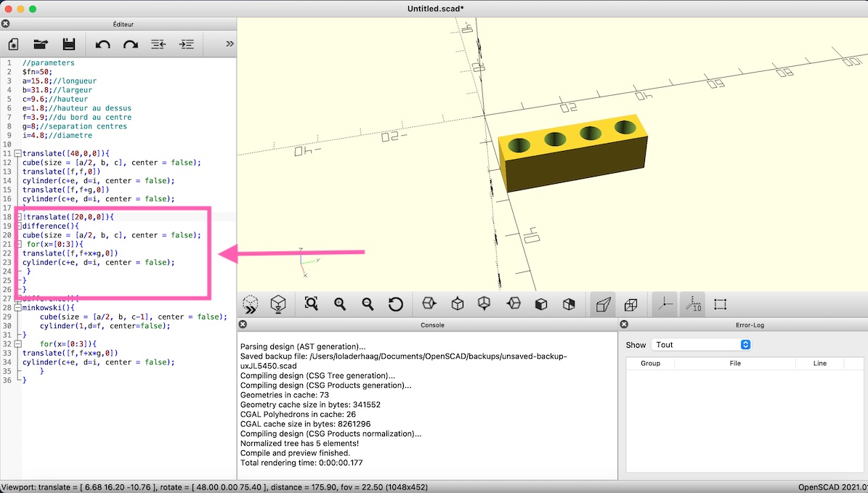Create a new file from editor toolbar
The width and height of the screenshot is (868, 493).
[13, 44]
